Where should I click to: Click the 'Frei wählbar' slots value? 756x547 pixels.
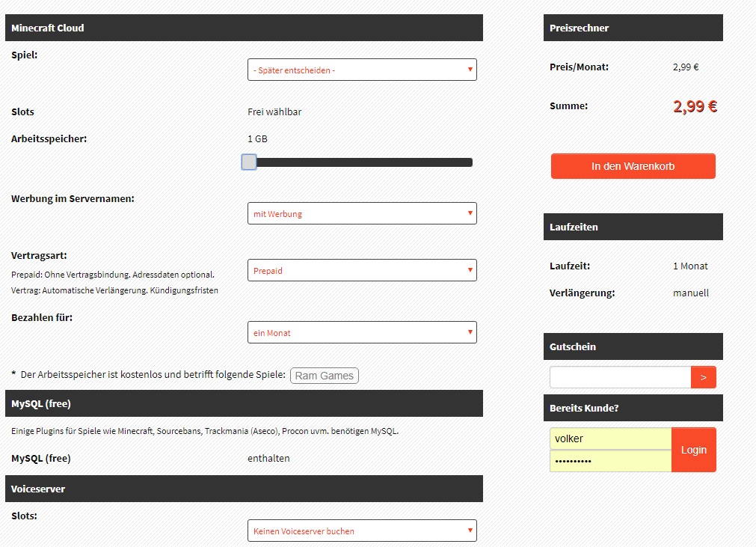[274, 112]
